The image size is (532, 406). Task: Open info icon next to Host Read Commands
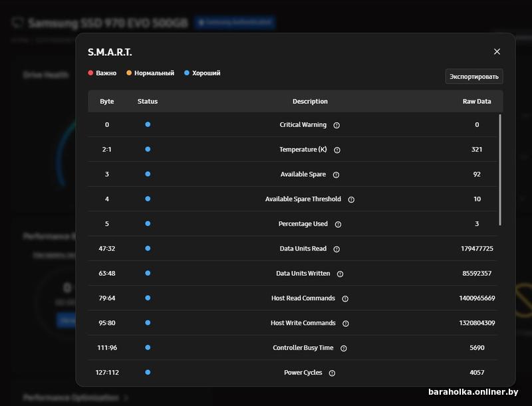345,298
